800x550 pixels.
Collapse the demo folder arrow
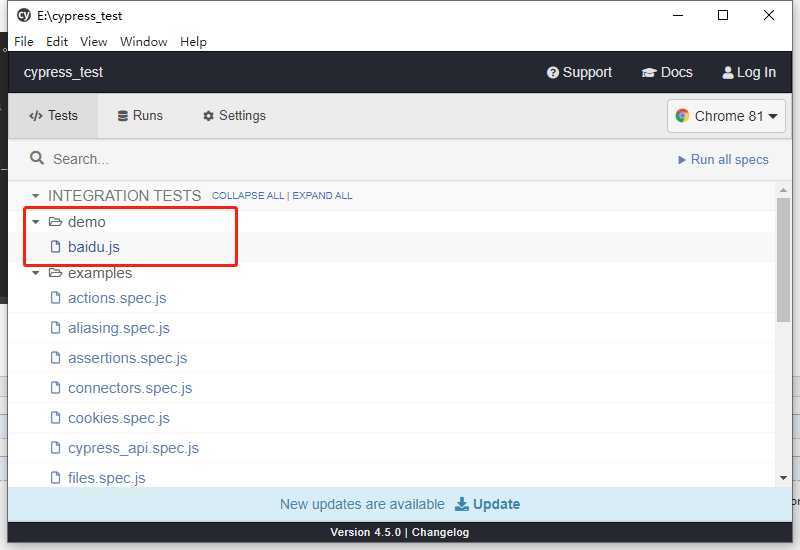pyautogui.click(x=35, y=222)
